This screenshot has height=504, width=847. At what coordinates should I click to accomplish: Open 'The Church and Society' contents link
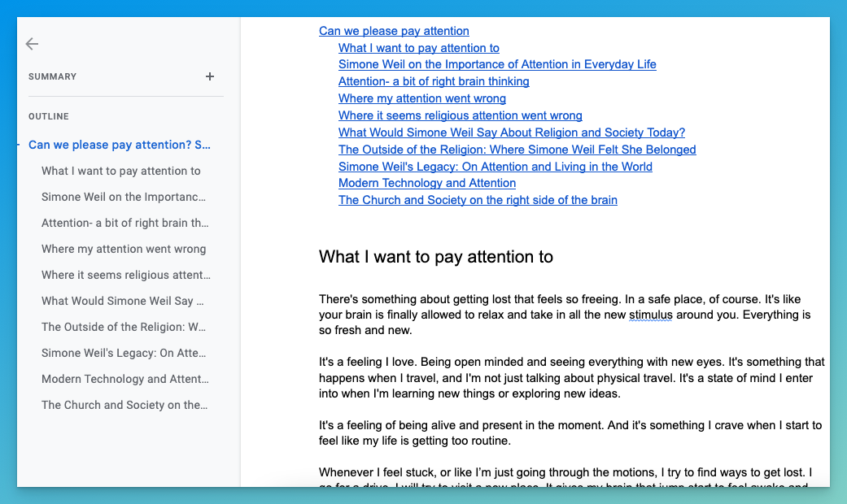(478, 200)
